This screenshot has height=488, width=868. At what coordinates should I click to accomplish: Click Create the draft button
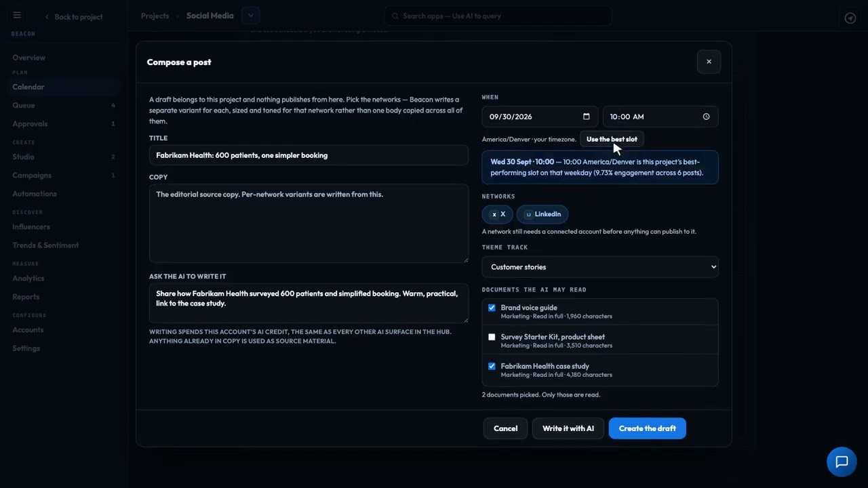coord(647,428)
